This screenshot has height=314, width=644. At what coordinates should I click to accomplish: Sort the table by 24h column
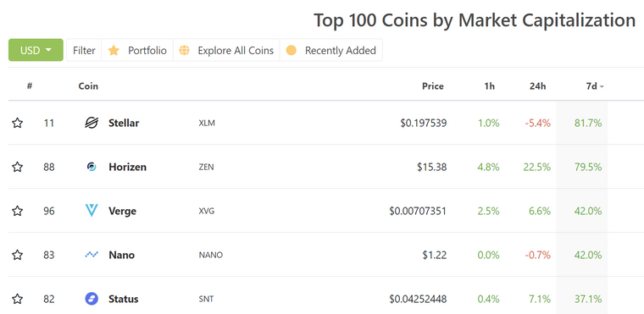[537, 86]
